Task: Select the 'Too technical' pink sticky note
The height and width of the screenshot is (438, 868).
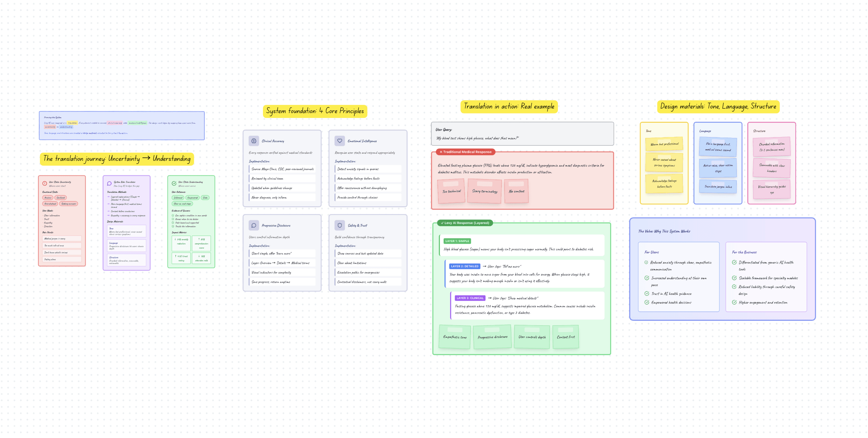Action: coord(451,191)
